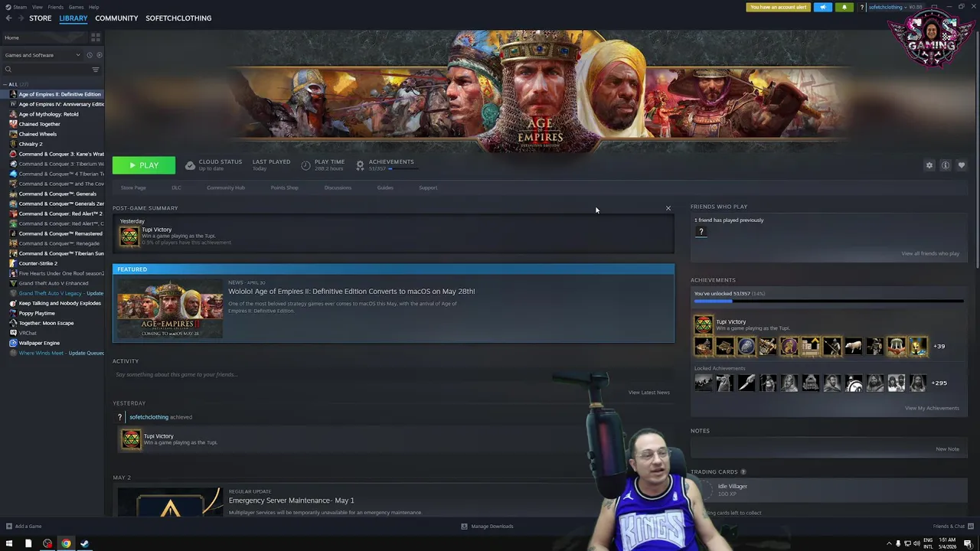The height and width of the screenshot is (551, 980).
Task: Open the Support link
Action: coord(428,187)
